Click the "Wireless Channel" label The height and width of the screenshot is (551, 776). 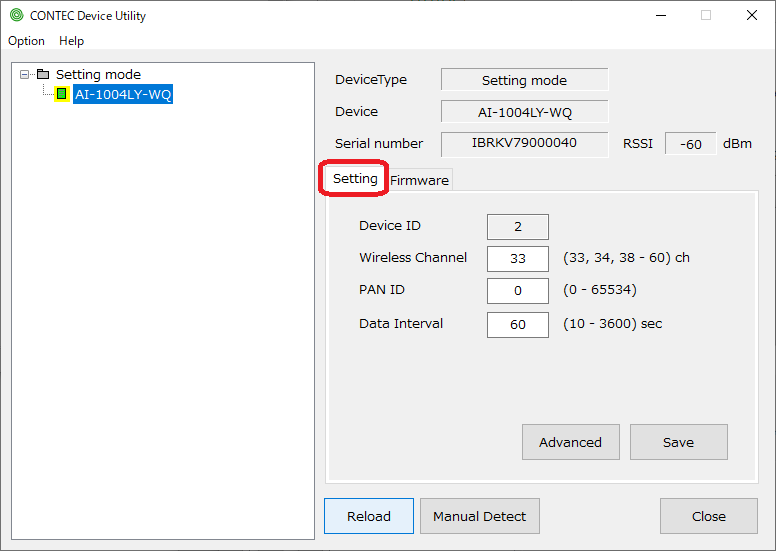(413, 257)
